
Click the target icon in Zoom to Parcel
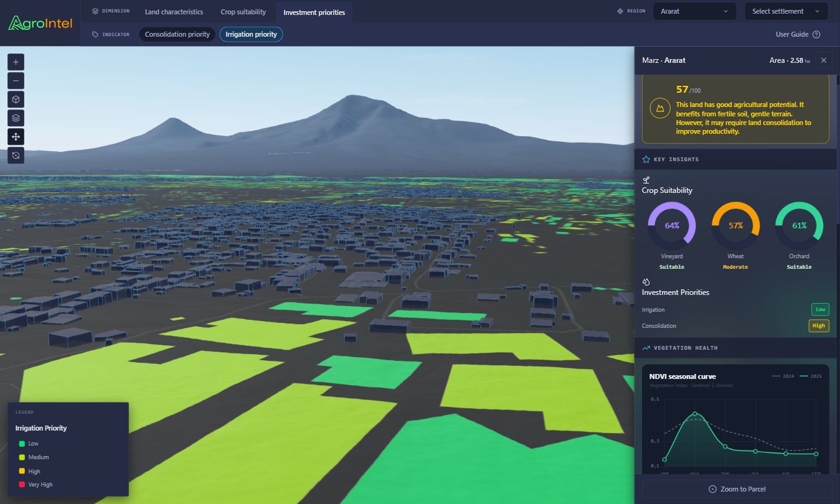[713, 489]
